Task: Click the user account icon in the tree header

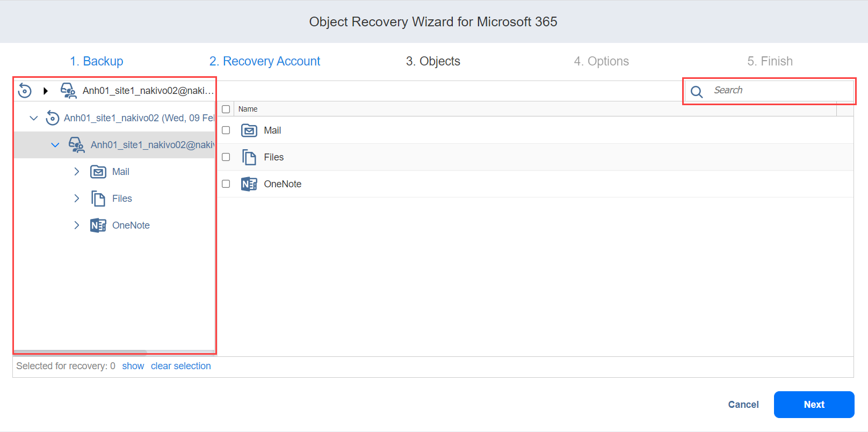Action: point(68,91)
